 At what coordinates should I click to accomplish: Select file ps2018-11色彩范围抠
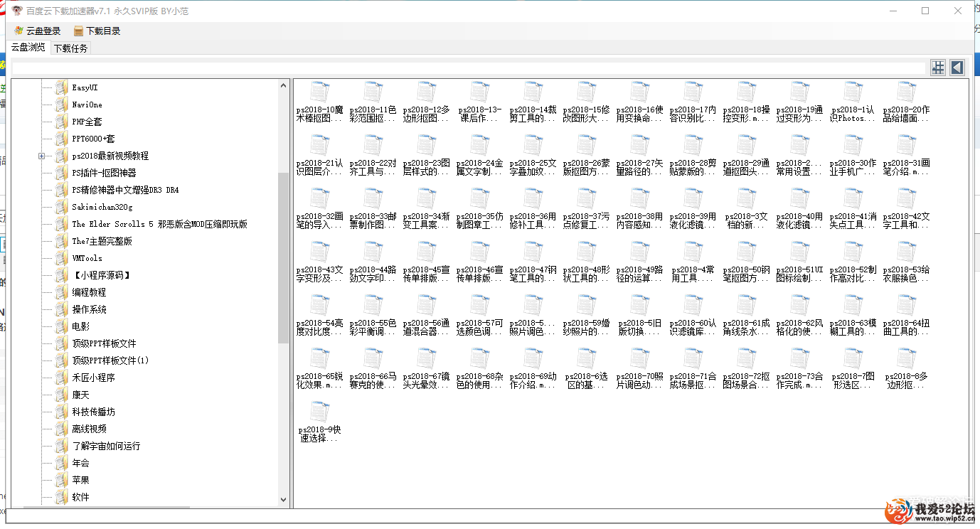pos(373,102)
